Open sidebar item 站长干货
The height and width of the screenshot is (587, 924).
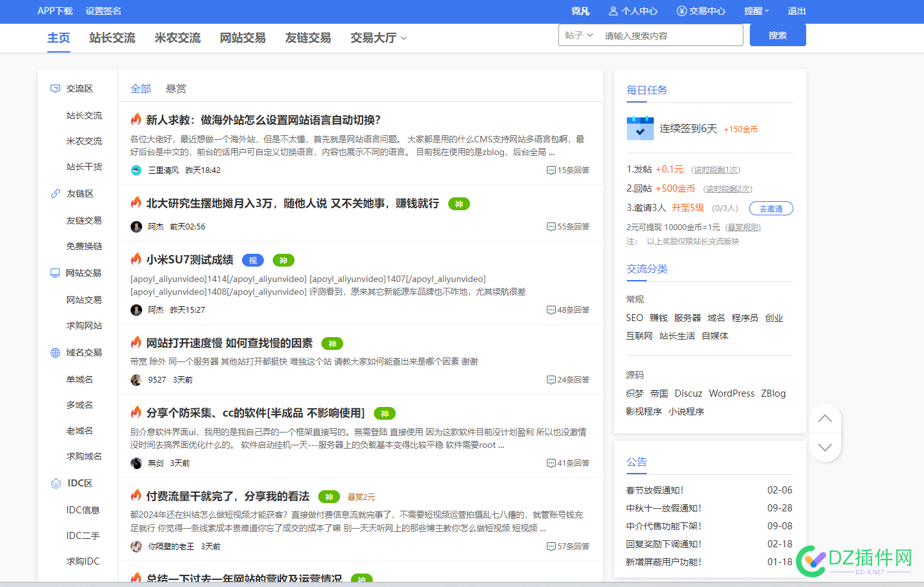85,167
